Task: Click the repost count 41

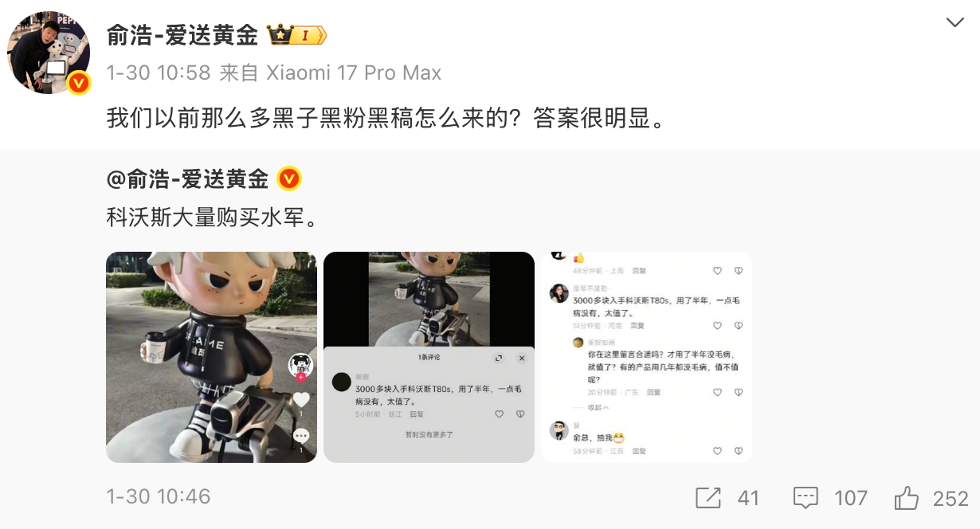Action: [x=748, y=499]
